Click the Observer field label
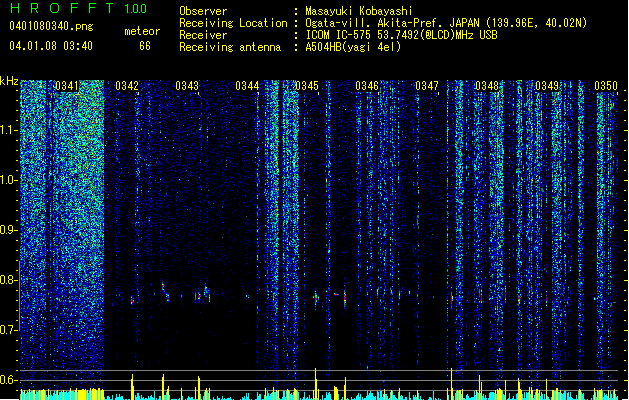629x400 pixels. point(203,11)
